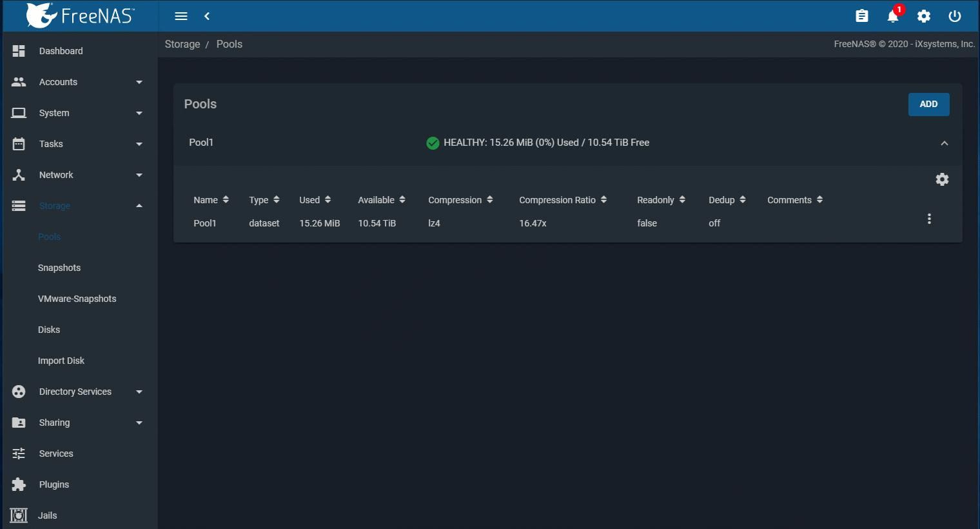Click the ADD pool button

coord(928,104)
